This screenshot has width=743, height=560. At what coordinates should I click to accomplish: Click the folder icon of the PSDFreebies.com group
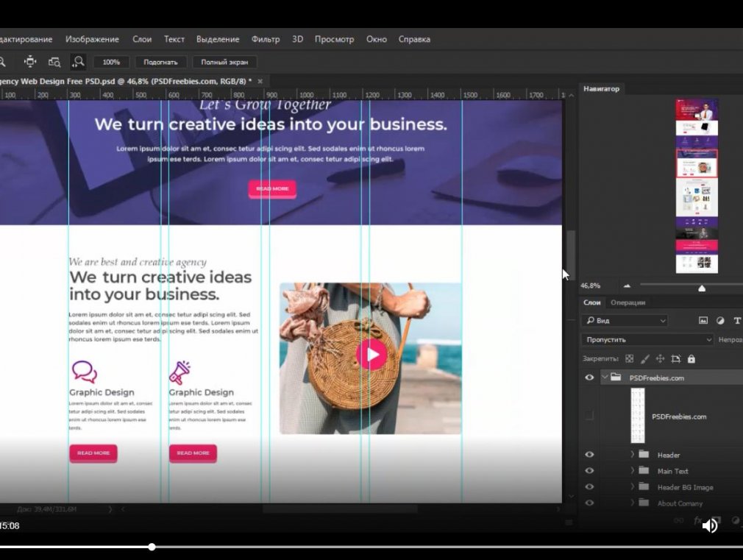(x=616, y=378)
